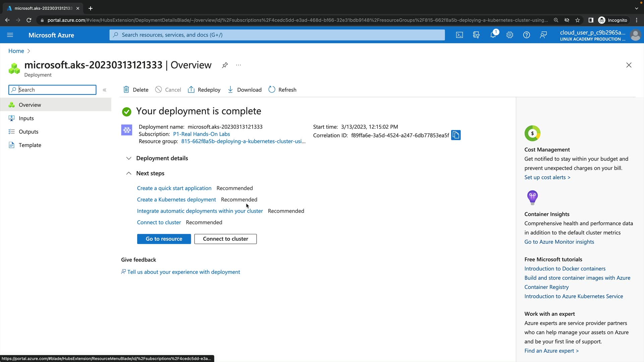Open the directories and subscriptions filter icon
Viewport: 644px width, 362px height.
click(476, 35)
